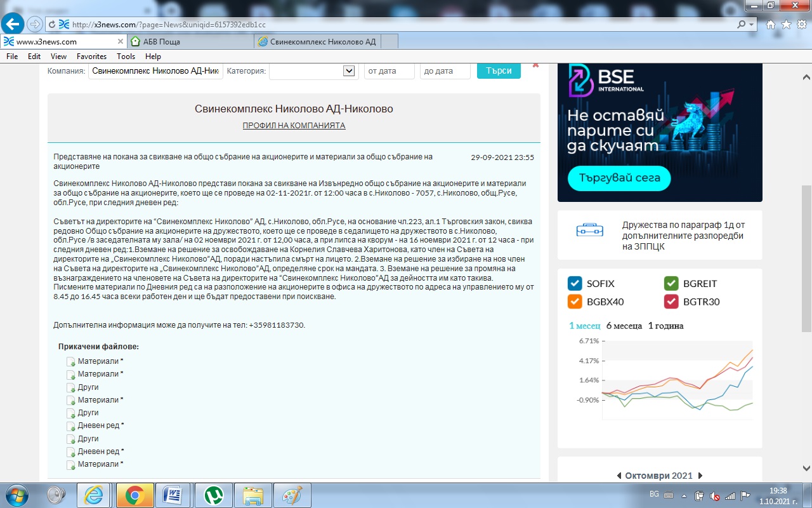This screenshot has height=508, width=812.
Task: Open the Favorites star icon
Action: click(x=786, y=24)
